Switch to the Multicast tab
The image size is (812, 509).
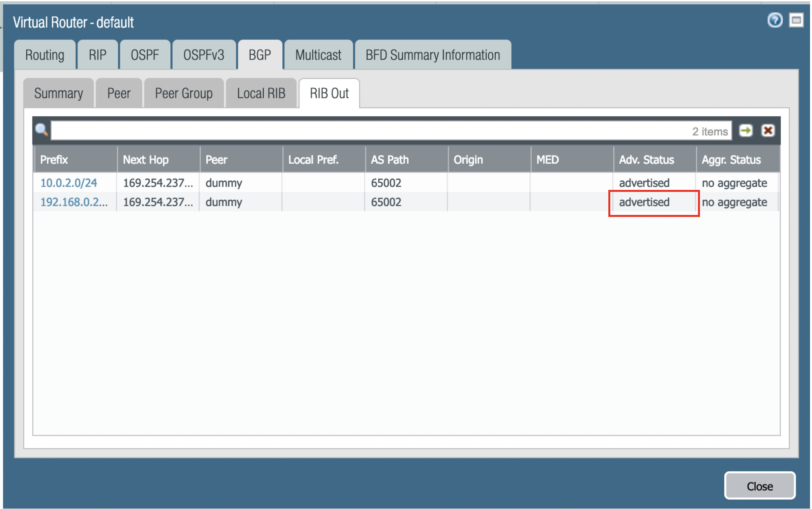tap(318, 55)
